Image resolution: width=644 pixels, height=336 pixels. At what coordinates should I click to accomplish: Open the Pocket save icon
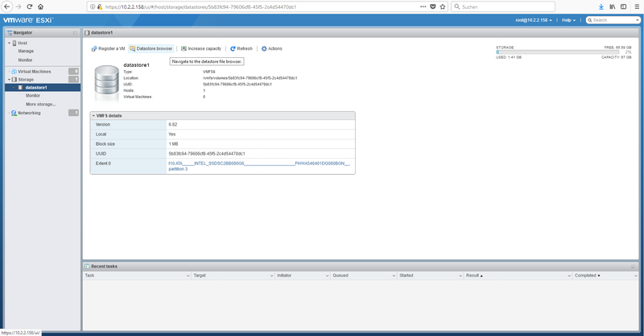coord(433,6)
